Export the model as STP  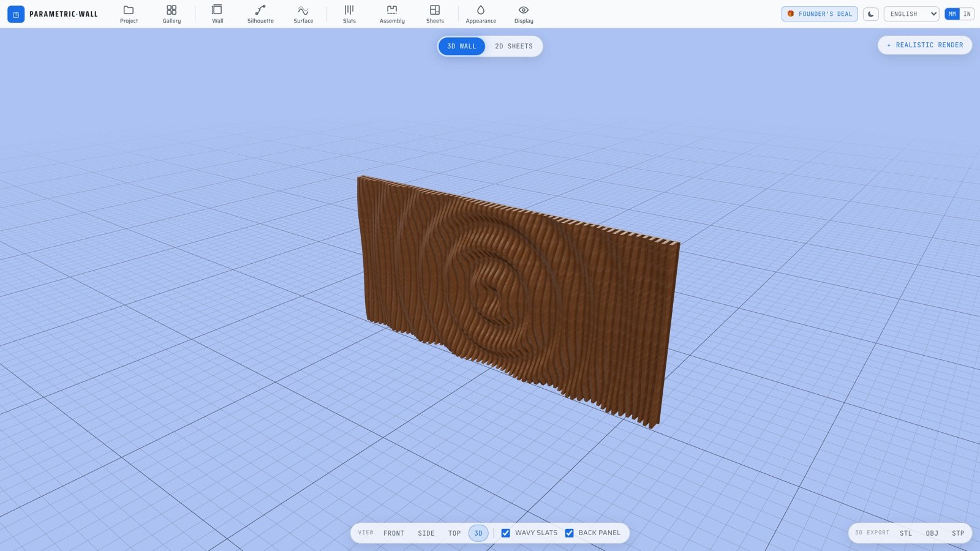click(958, 533)
